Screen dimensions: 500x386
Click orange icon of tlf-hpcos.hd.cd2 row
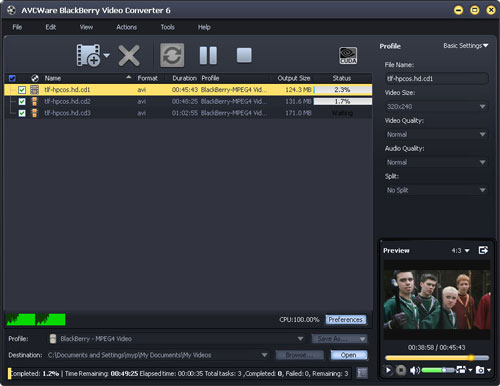click(34, 101)
